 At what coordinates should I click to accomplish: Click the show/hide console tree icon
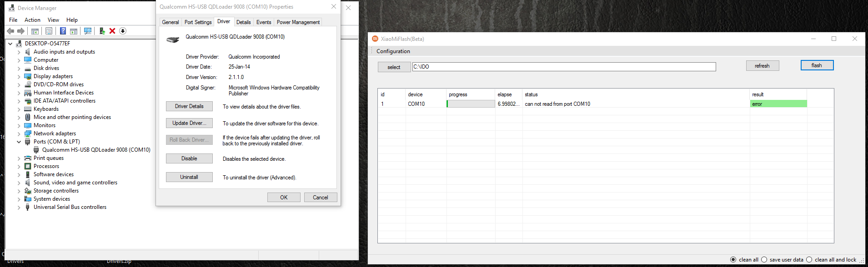coord(35,31)
